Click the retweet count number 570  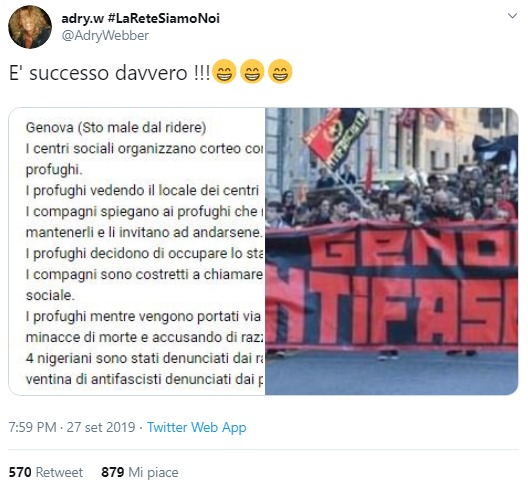[x=20, y=472]
